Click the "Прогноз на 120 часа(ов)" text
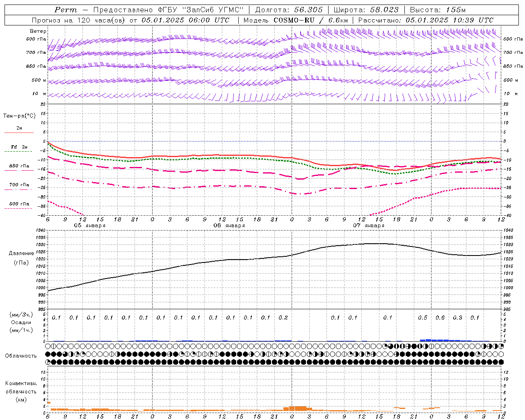Screen dimensions: 525x420 tap(78, 20)
